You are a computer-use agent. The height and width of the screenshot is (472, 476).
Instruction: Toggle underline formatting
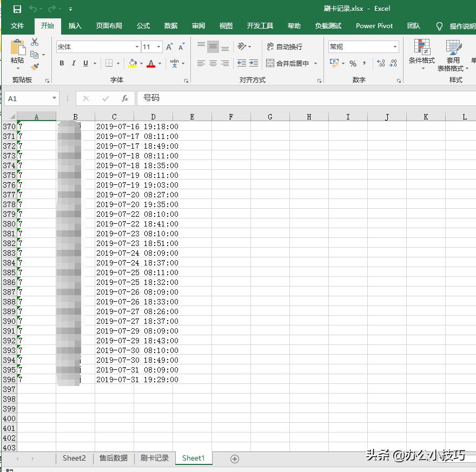85,63
